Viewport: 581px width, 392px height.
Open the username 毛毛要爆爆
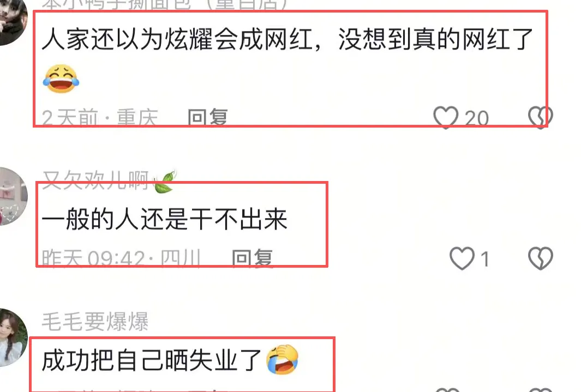tap(95, 321)
